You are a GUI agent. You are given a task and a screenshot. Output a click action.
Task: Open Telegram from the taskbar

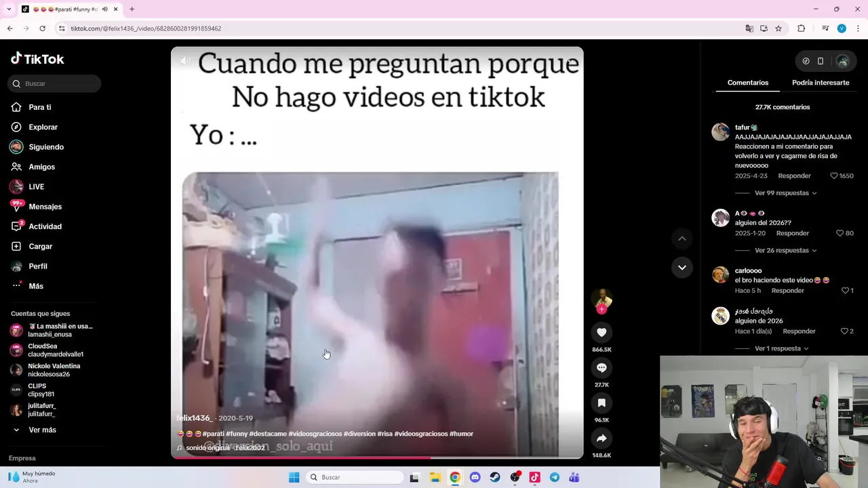click(x=554, y=477)
